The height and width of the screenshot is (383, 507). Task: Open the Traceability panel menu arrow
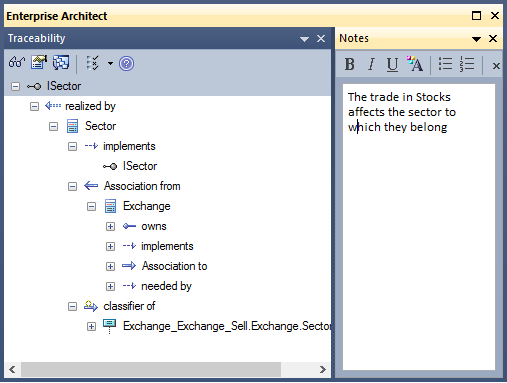pos(304,39)
